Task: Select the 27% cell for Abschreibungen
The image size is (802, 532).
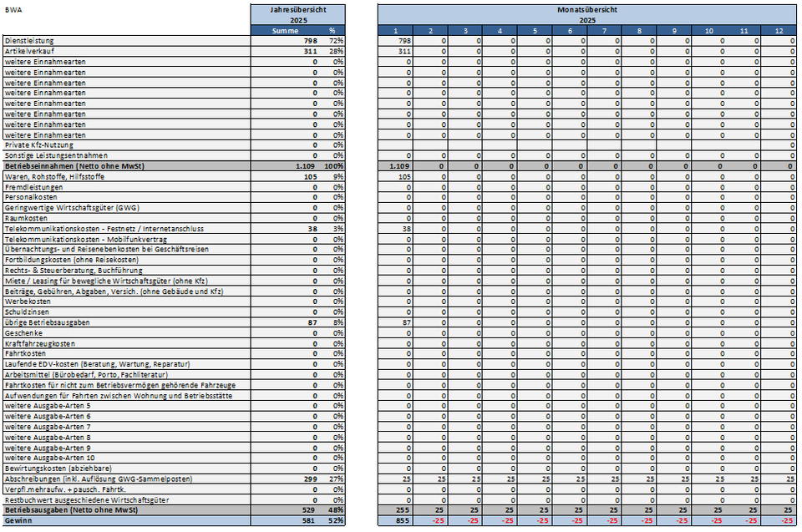Action: coord(336,479)
